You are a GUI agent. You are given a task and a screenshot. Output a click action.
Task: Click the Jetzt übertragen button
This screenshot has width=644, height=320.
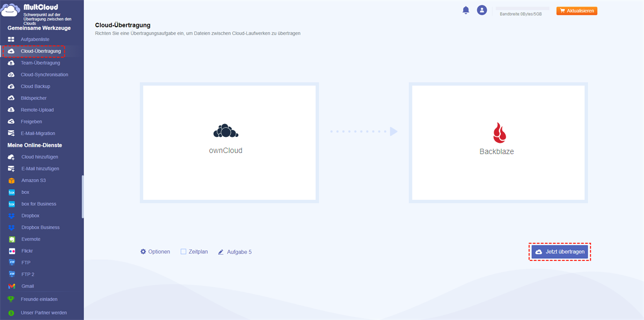(x=560, y=252)
